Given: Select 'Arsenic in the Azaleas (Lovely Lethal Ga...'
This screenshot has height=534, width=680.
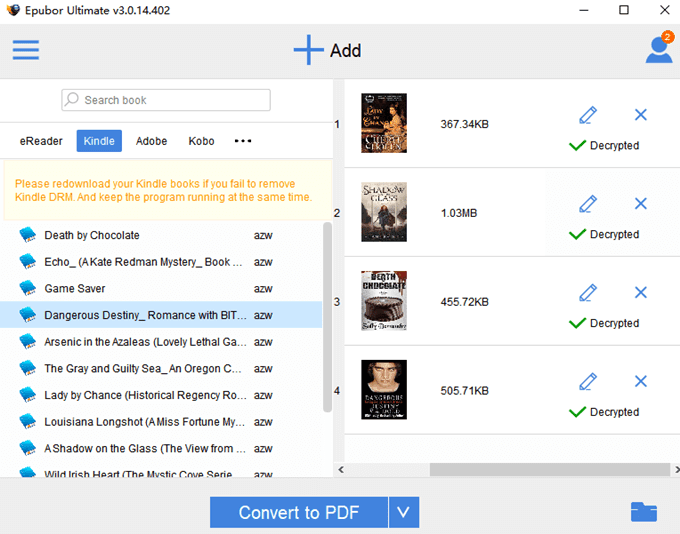Looking at the screenshot, I should click(161, 341).
